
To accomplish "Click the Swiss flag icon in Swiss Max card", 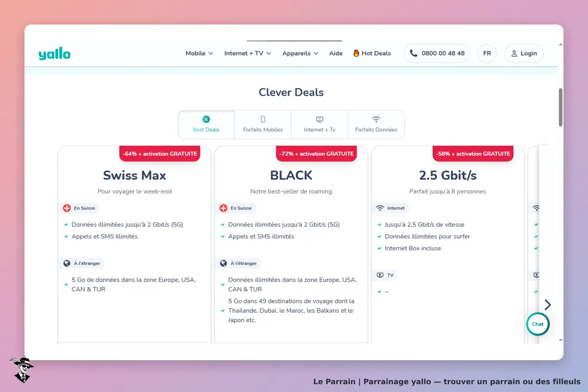I will [67, 208].
